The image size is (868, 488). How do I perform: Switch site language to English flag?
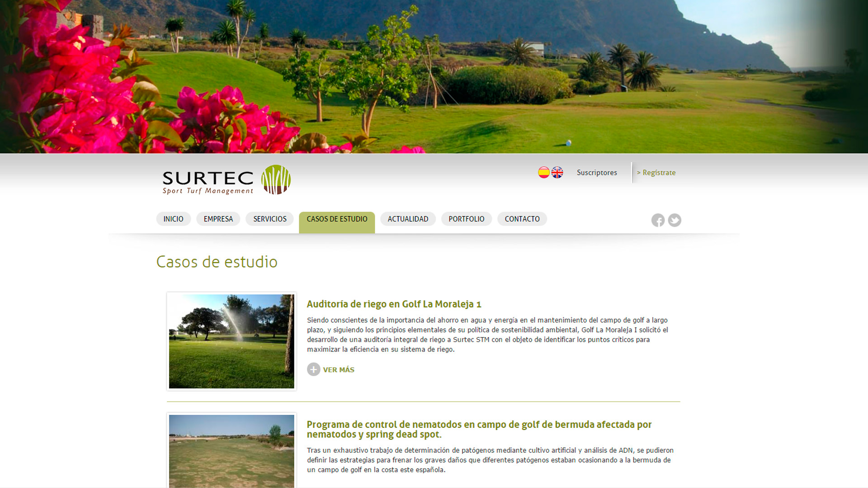pyautogui.click(x=557, y=173)
